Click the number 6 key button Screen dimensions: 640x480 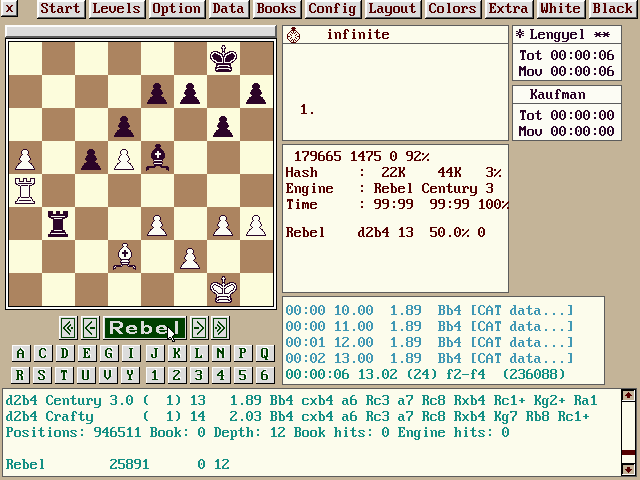click(x=264, y=375)
